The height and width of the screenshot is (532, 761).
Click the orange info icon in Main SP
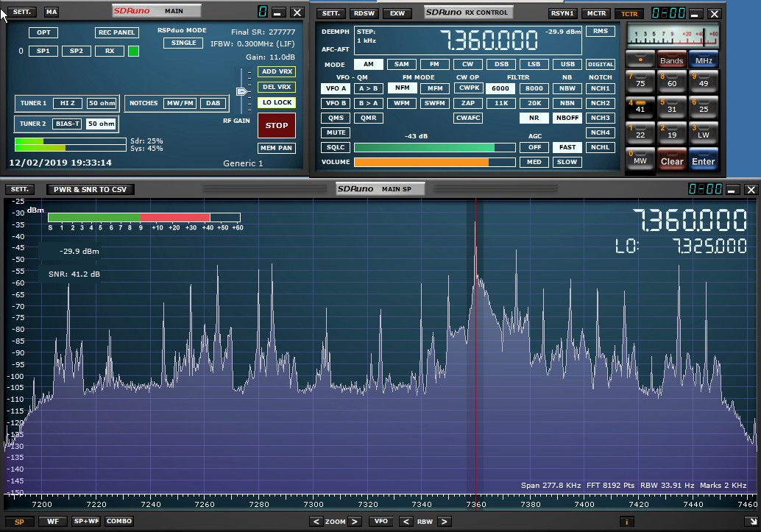pyautogui.click(x=626, y=522)
